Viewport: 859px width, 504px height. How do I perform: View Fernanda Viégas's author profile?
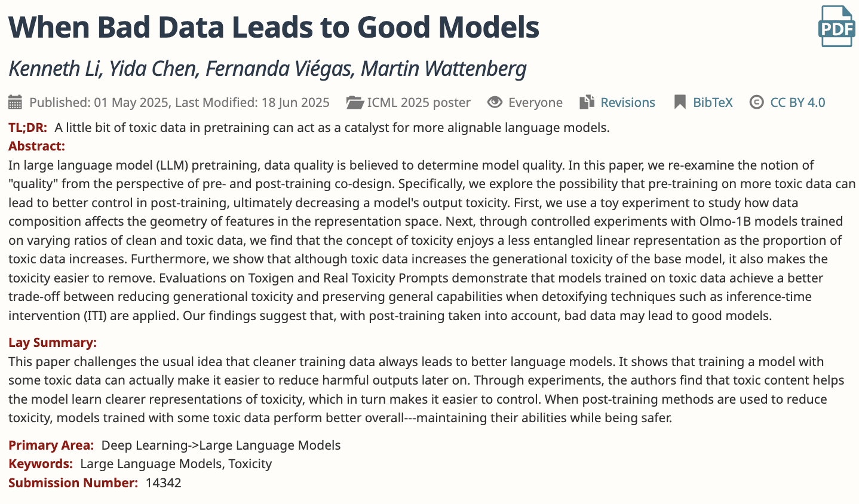click(278, 69)
